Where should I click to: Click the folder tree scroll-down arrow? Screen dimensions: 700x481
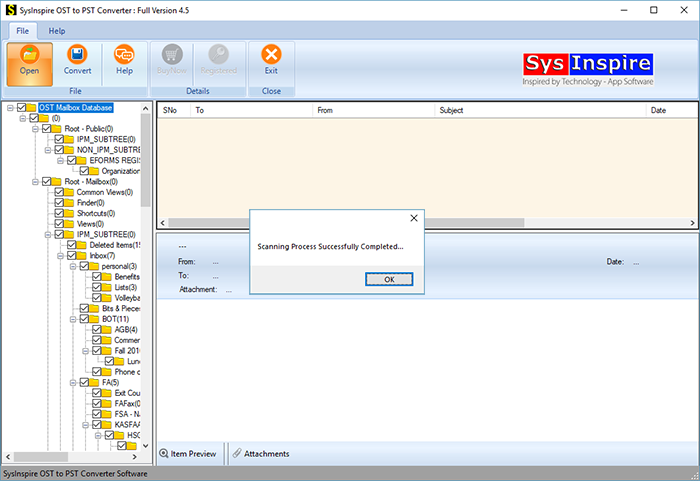(x=146, y=446)
